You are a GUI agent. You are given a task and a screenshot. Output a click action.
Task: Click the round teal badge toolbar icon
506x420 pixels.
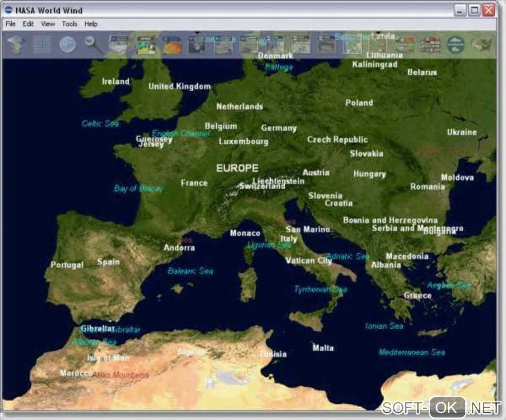tap(456, 44)
